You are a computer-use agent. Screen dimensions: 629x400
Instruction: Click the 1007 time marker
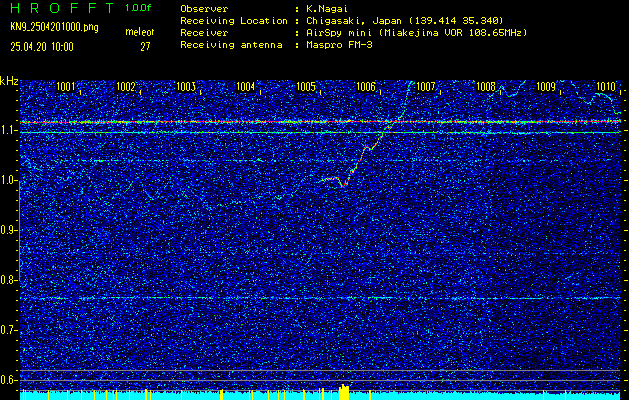(x=426, y=86)
